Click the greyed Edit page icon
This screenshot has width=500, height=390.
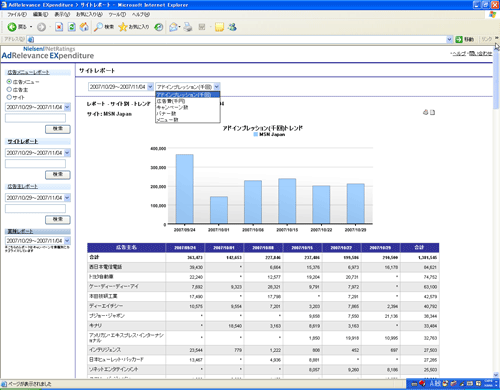tap(202, 27)
